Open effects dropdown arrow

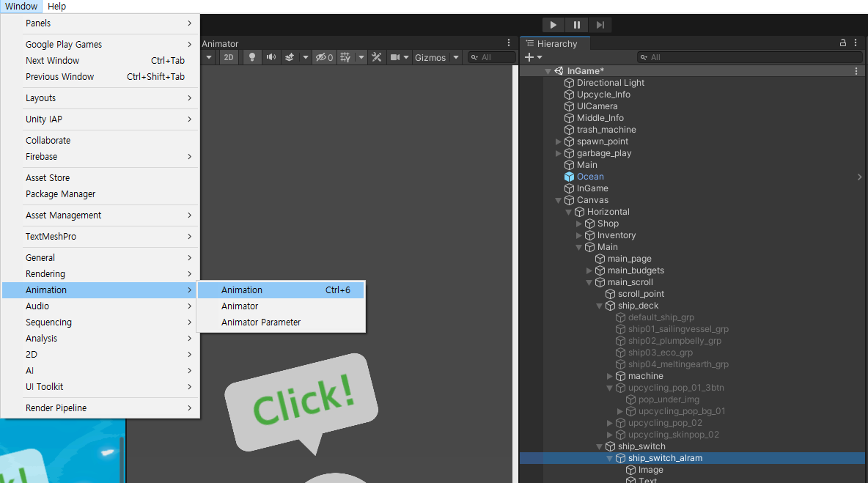(x=305, y=58)
